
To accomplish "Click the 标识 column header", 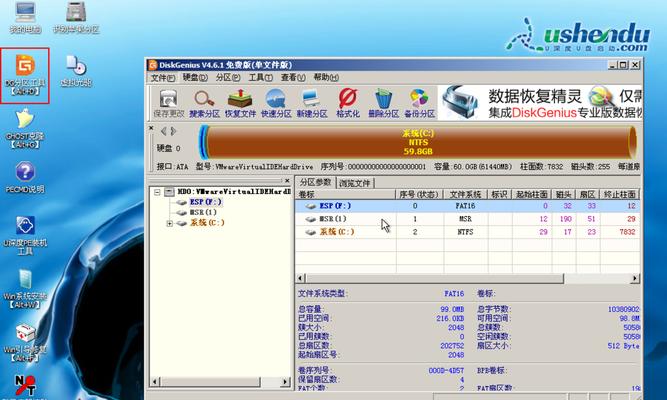I will pyautogui.click(x=499, y=194).
